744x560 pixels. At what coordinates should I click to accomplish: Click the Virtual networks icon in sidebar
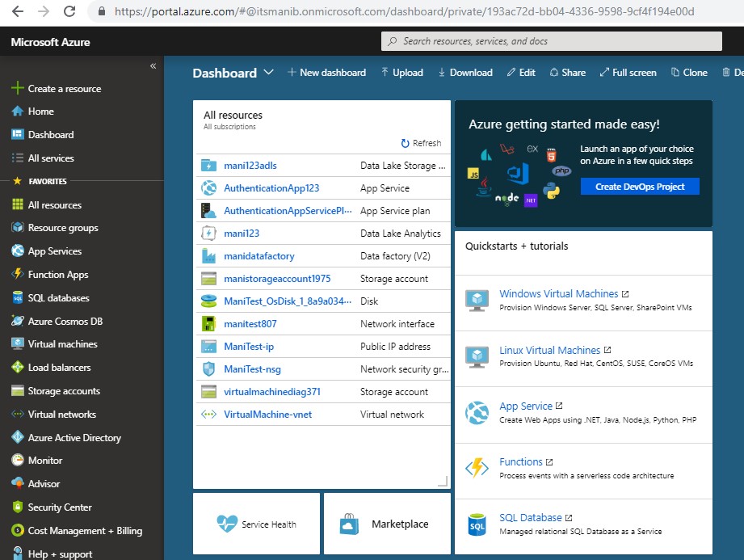point(18,414)
